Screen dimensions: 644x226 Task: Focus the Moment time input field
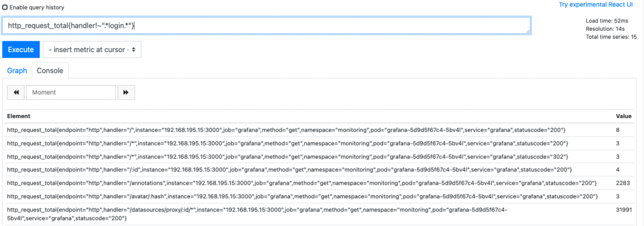pyautogui.click(x=71, y=93)
